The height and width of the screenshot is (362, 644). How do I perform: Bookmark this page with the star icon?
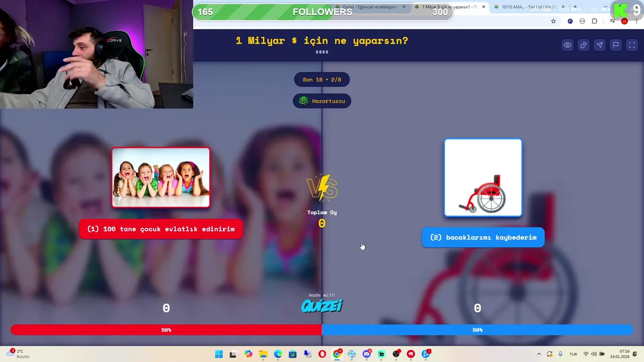pyautogui.click(x=553, y=21)
